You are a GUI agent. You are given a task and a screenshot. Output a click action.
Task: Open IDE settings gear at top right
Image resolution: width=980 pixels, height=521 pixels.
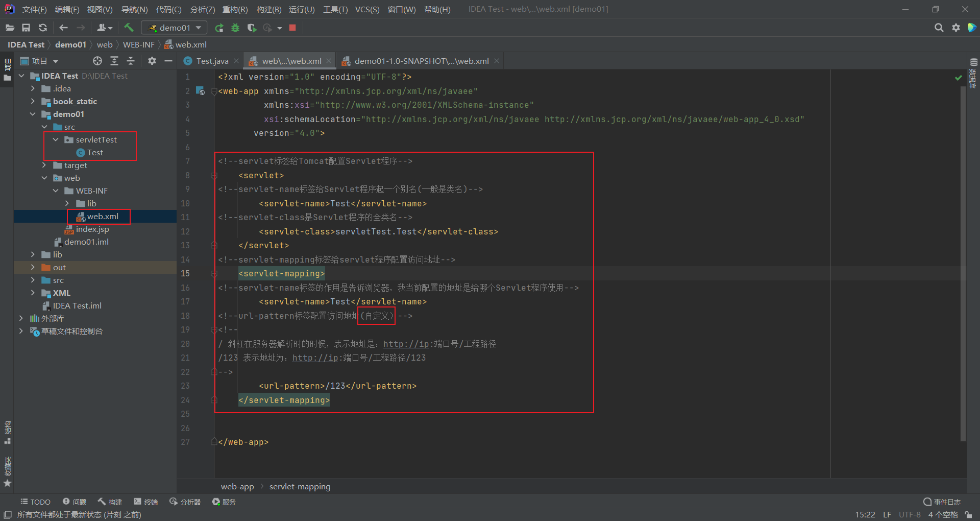pyautogui.click(x=955, y=28)
